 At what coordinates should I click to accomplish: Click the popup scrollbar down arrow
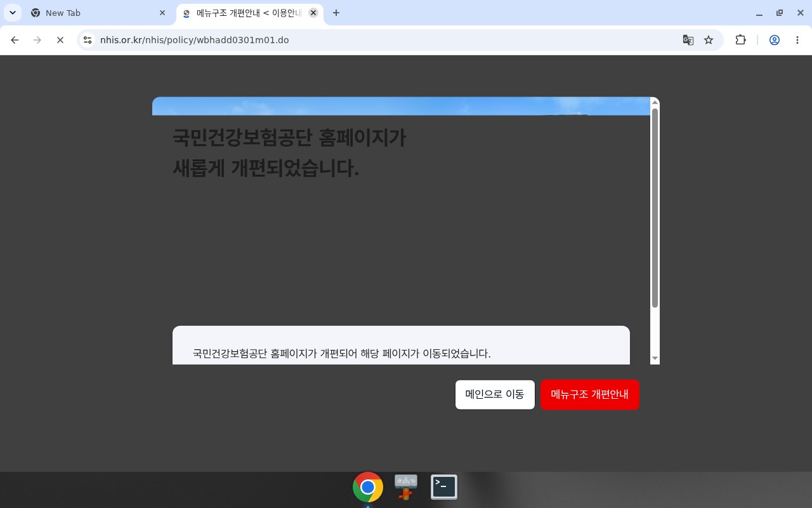tap(655, 359)
